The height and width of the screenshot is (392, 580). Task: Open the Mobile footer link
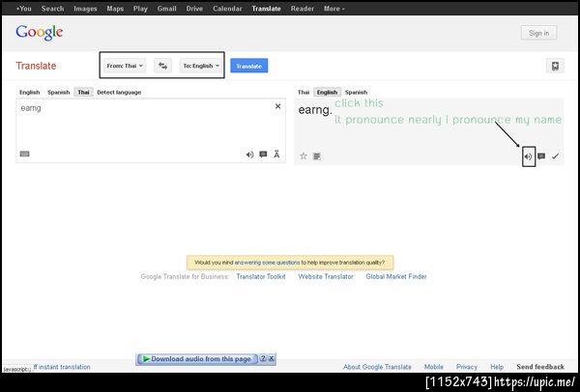coord(433,367)
